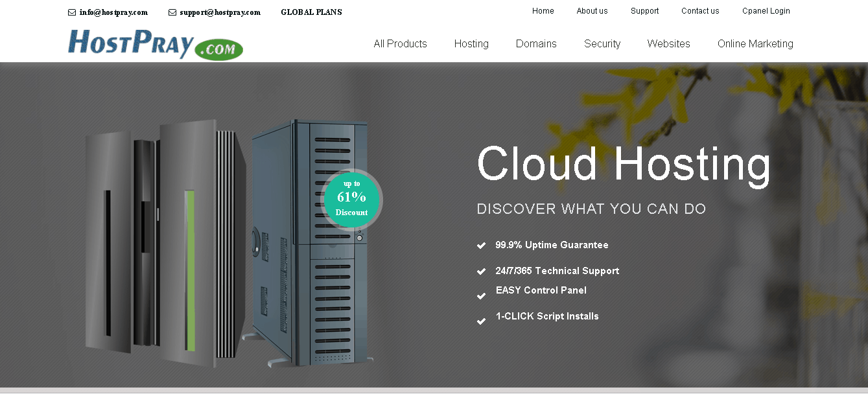Image resolution: width=868 pixels, height=394 pixels.
Task: Click the 24/7/365 Technical Support text
Action: pos(557,271)
